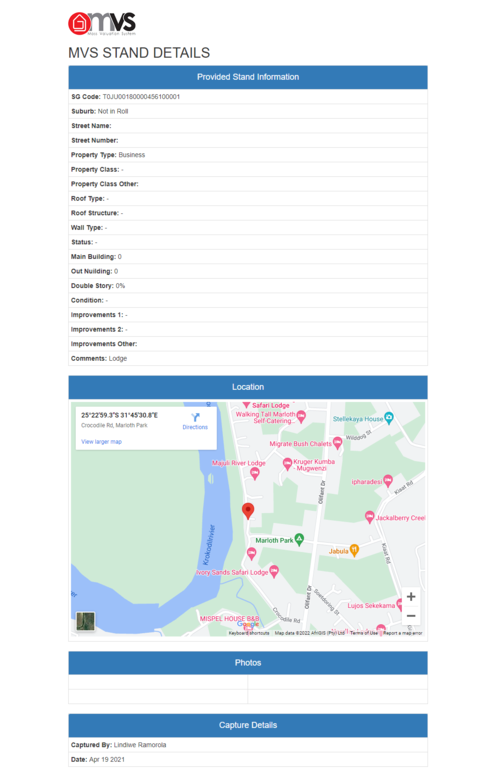
Task: Click Main Building row
Action: pos(248,257)
